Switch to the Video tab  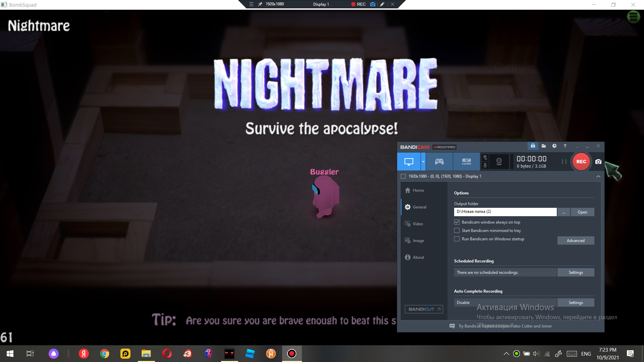coord(418,224)
